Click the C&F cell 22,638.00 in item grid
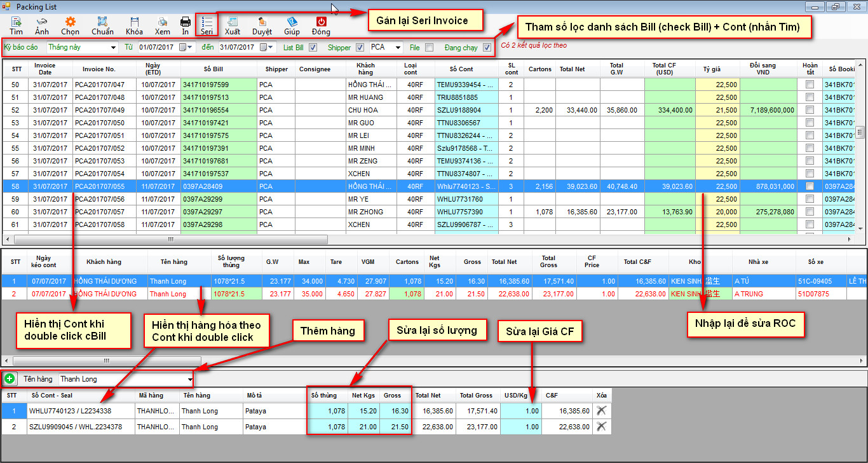The height and width of the screenshot is (463, 868). (567, 427)
